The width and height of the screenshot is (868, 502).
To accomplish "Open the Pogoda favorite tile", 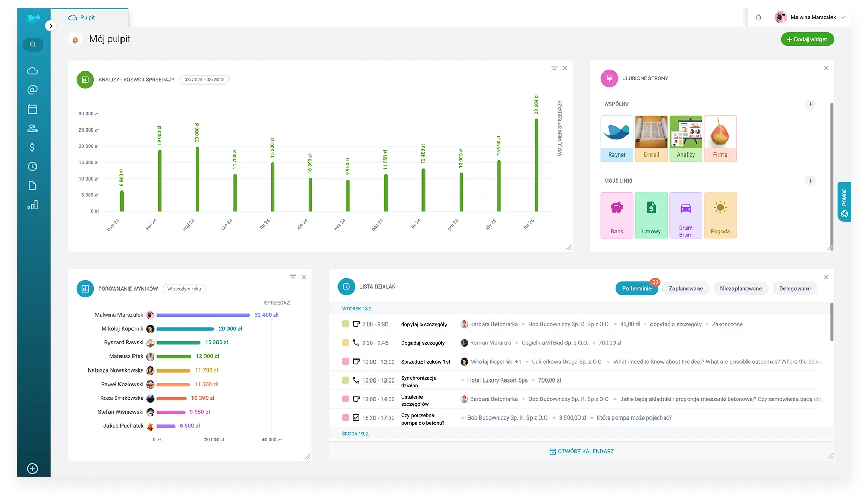I will tap(720, 215).
